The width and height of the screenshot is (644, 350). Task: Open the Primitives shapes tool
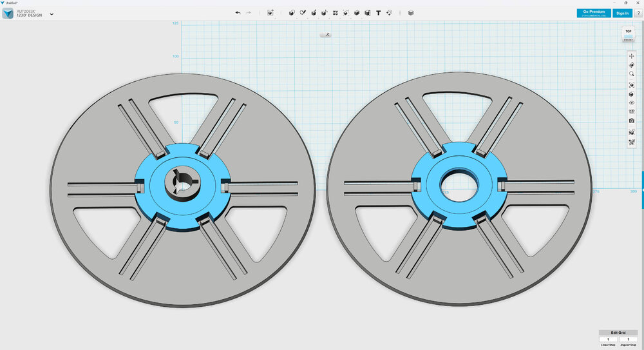[x=291, y=13]
